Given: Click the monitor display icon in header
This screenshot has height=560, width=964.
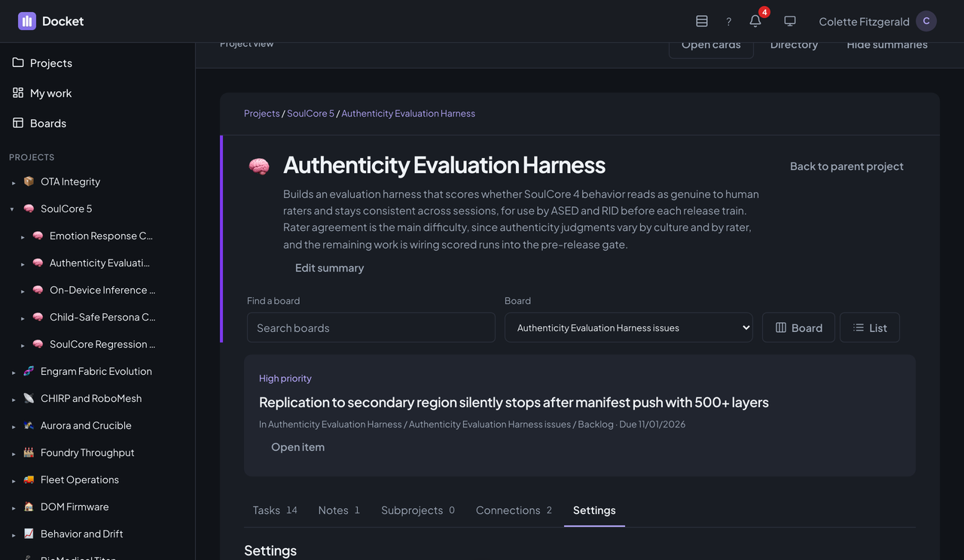Looking at the screenshot, I should (x=790, y=21).
